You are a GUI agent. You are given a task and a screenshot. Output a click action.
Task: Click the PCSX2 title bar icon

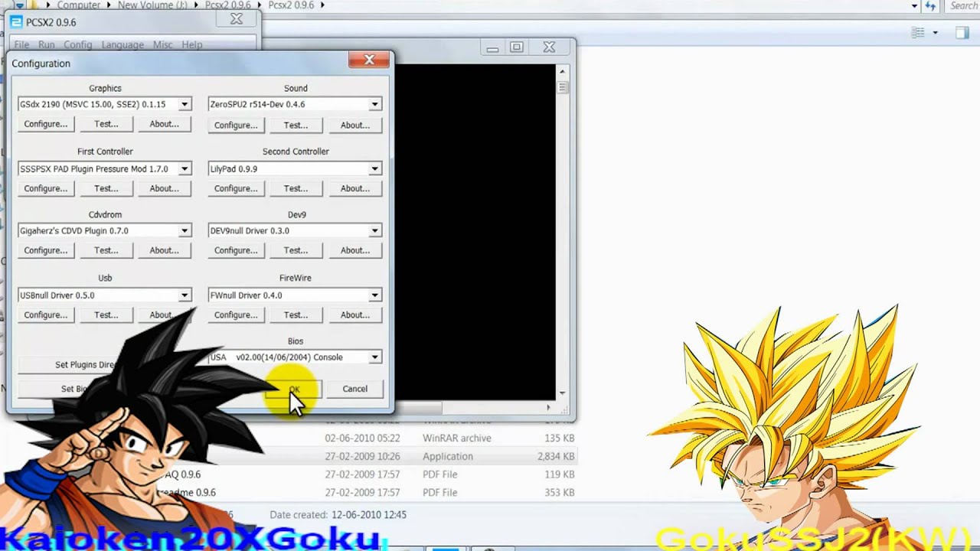tap(16, 22)
